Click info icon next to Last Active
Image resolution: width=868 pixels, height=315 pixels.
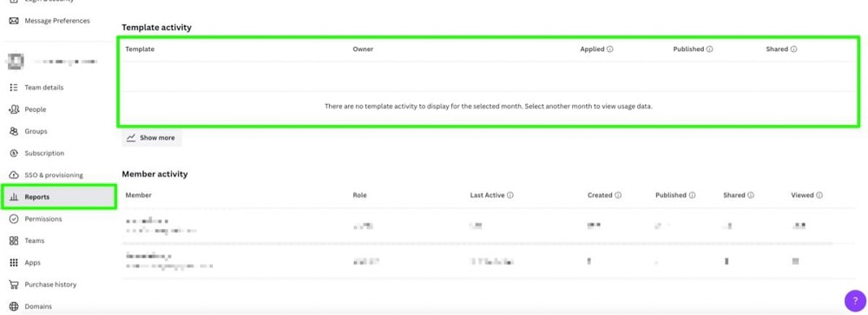(510, 195)
